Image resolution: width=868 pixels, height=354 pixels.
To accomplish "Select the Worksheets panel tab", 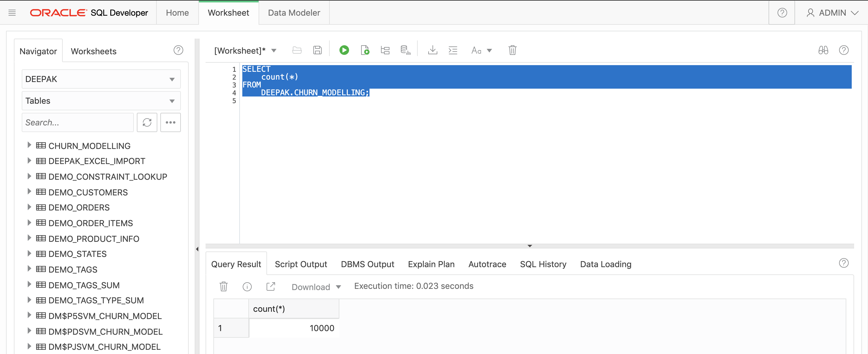I will [x=93, y=51].
